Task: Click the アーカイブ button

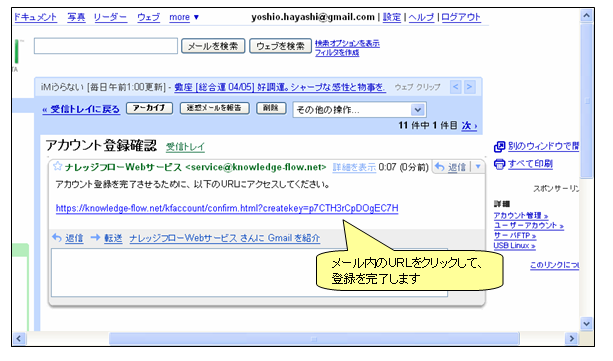Action: [149, 108]
